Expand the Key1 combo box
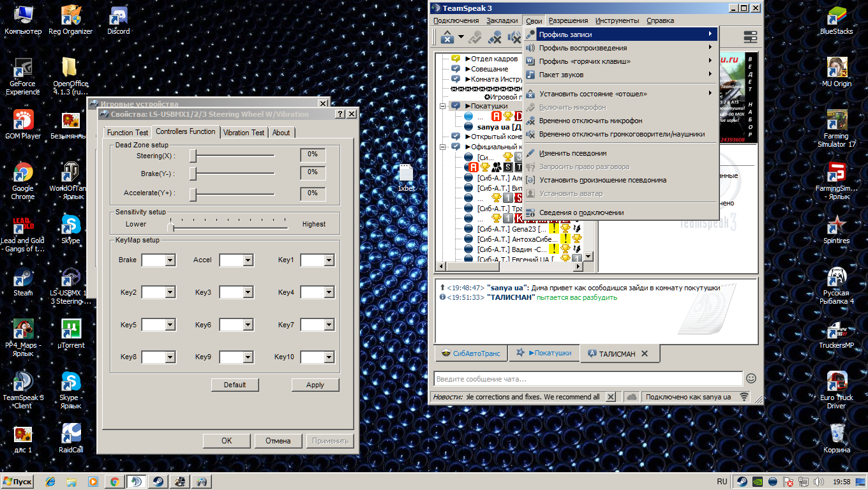The height and width of the screenshot is (490, 868). [x=329, y=260]
